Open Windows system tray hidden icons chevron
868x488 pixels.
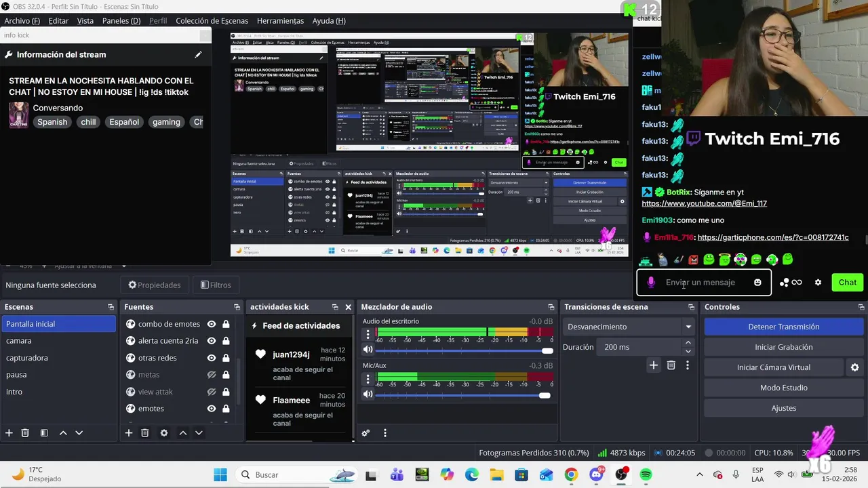700,474
